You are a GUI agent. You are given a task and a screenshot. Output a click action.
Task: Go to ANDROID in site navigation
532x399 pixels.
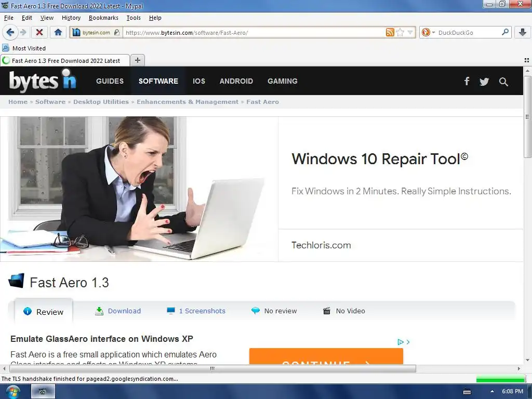tap(236, 81)
